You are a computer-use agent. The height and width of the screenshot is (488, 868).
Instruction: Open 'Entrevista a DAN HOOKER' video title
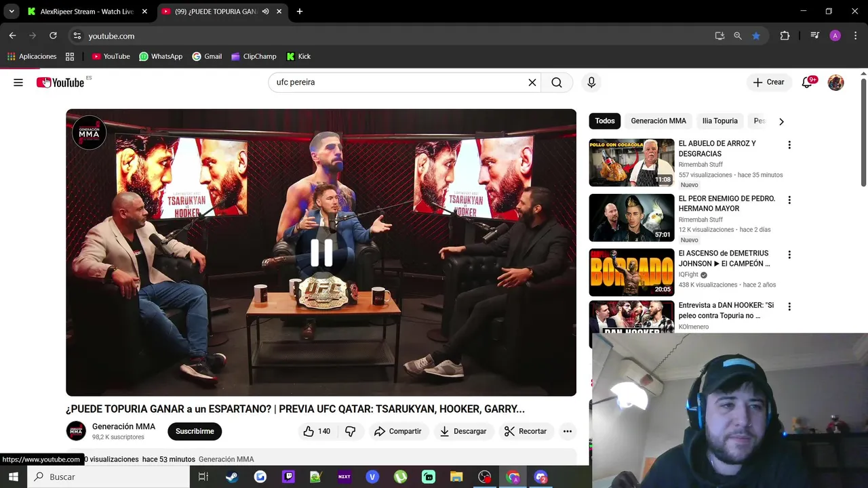726,310
